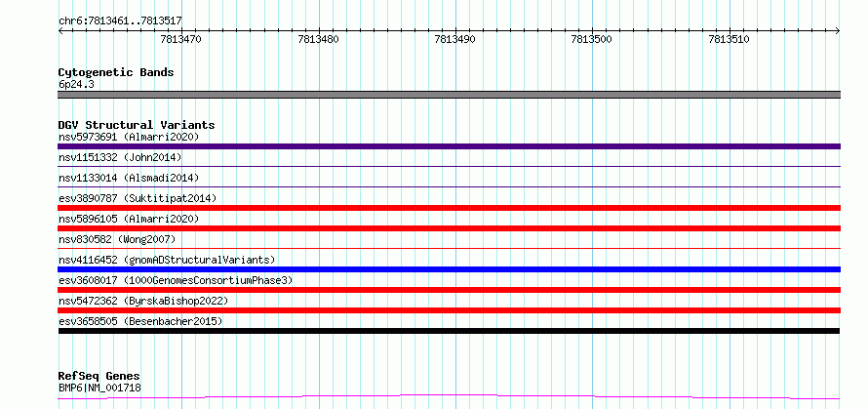Click the thick purple nsv5973691 bar
The image size is (868, 409).
click(449, 146)
